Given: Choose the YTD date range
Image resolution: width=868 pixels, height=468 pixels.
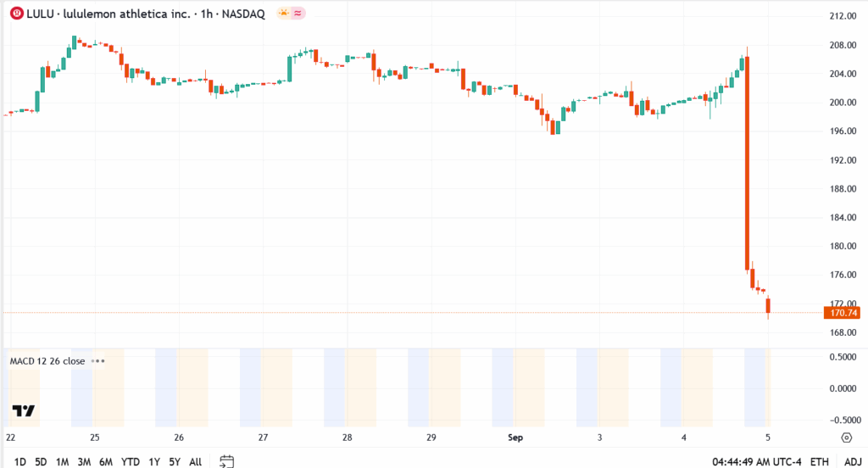Looking at the screenshot, I should [x=130, y=461].
